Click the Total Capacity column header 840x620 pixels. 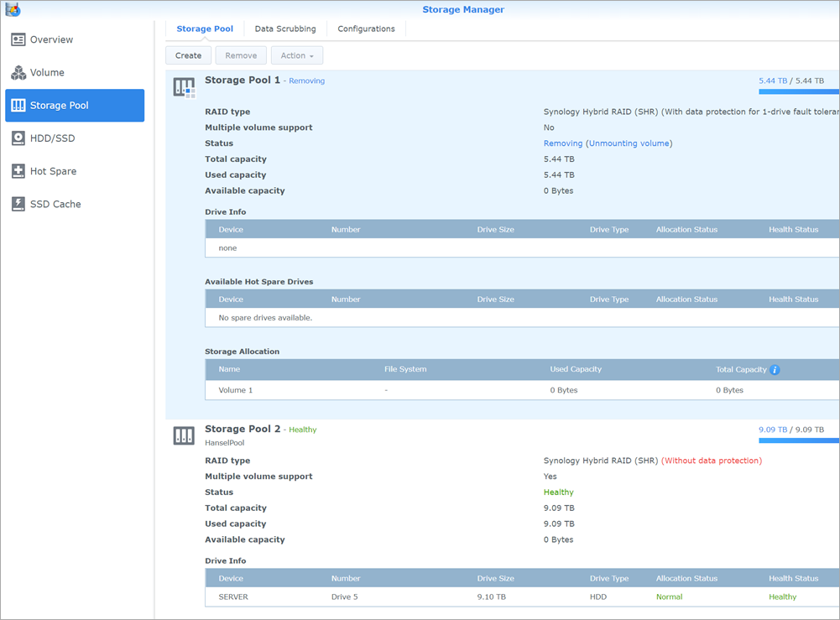click(x=742, y=369)
